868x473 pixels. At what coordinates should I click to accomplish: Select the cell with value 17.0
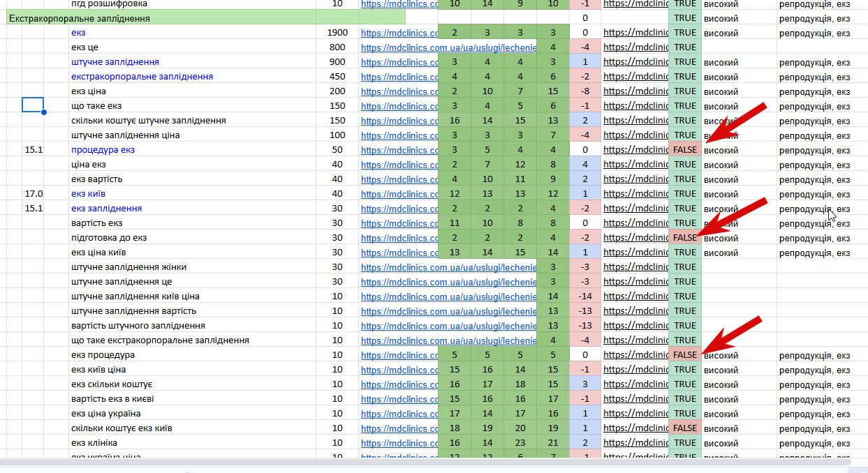click(34, 194)
